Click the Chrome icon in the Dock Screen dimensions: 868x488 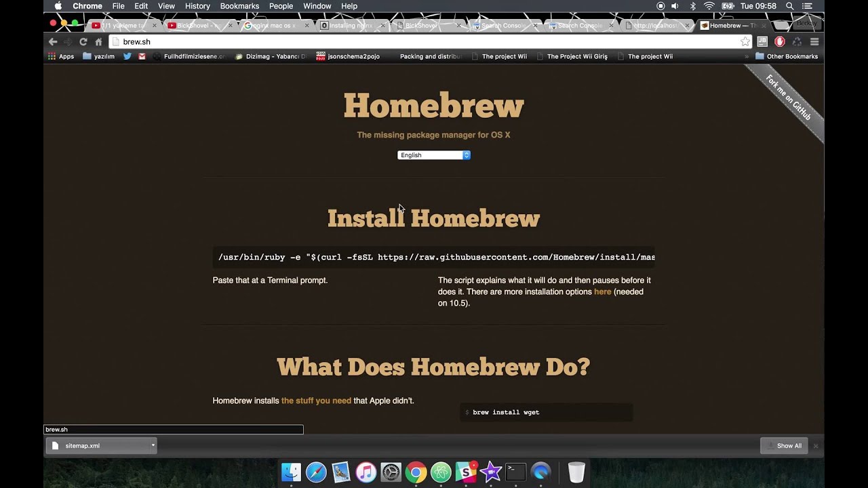coord(416,472)
